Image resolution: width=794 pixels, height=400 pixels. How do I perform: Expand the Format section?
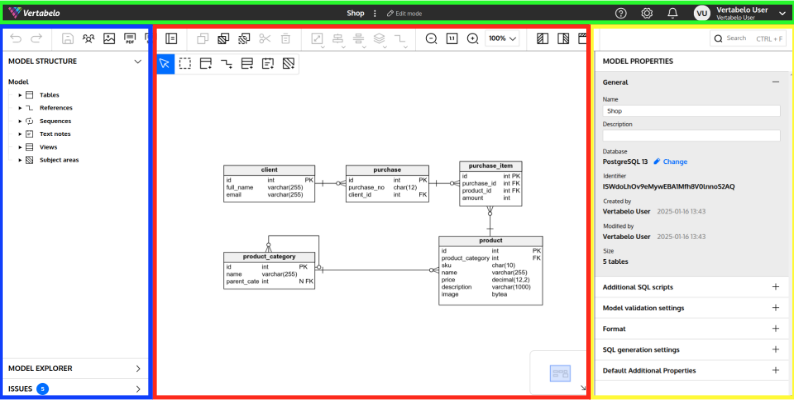(775, 329)
